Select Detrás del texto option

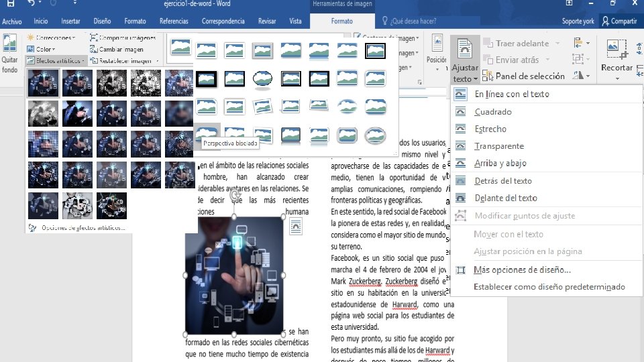point(547,181)
